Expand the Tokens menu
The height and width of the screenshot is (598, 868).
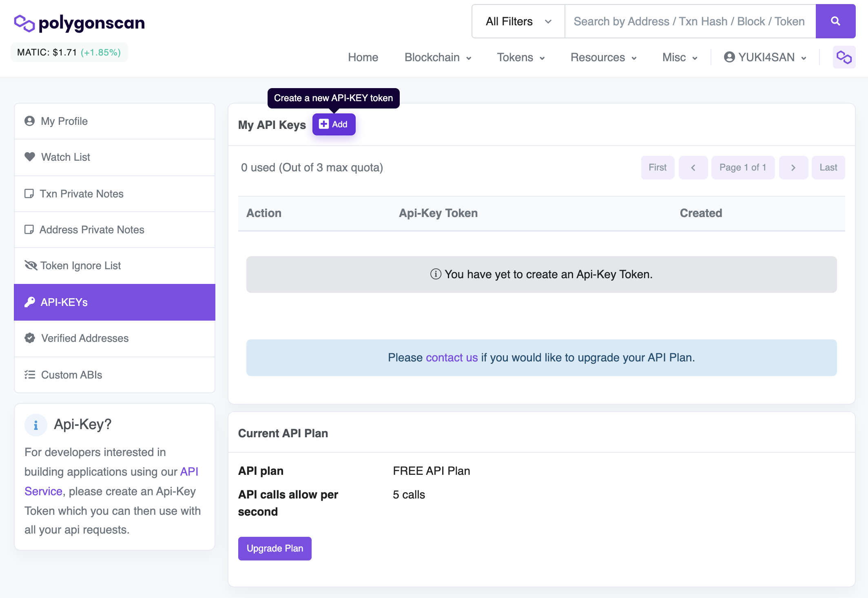click(520, 58)
